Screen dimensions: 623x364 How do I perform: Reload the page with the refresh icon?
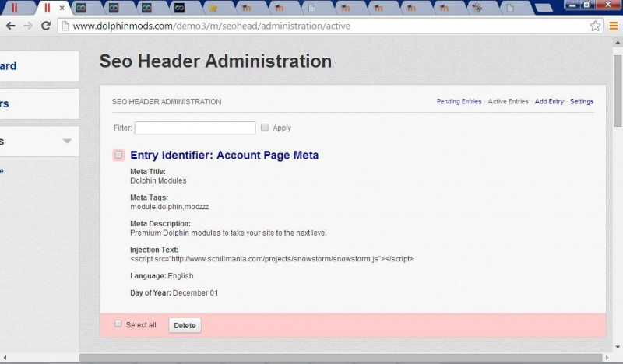[x=46, y=26]
